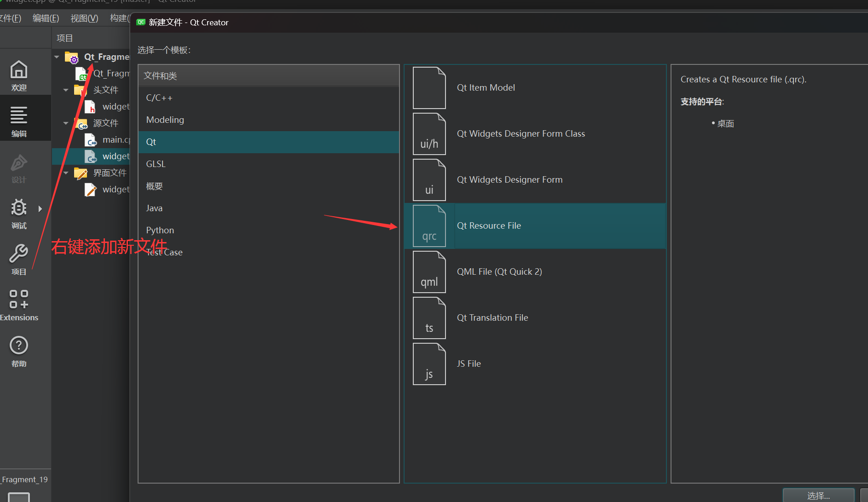Select the C/C++ category
This screenshot has width=868, height=502.
(x=269, y=98)
